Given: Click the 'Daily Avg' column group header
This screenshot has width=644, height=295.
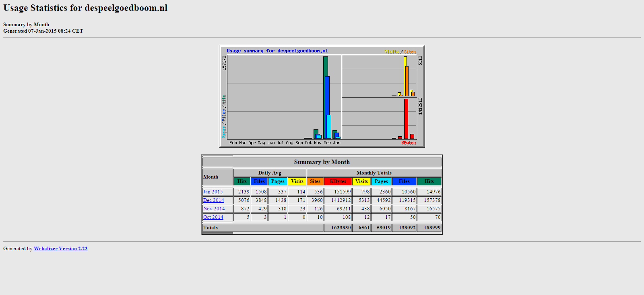Looking at the screenshot, I should click(270, 173).
